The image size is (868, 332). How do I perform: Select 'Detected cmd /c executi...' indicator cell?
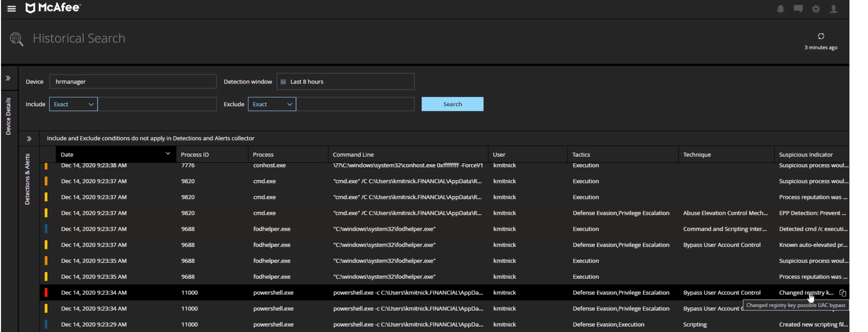(x=813, y=229)
